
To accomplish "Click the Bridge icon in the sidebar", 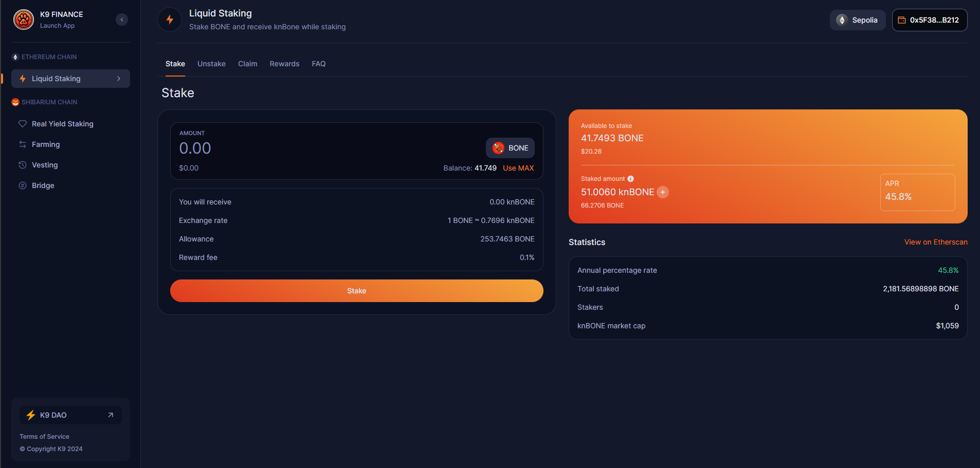I will (x=23, y=185).
